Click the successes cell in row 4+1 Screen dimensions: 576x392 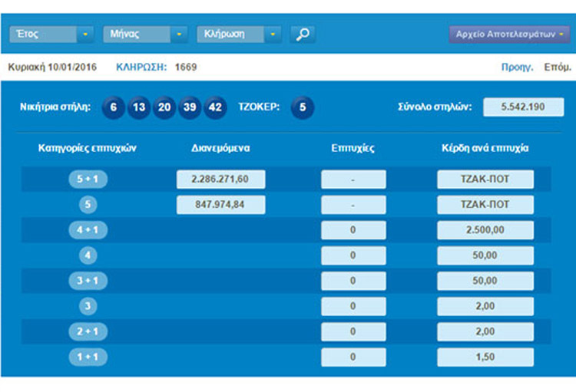(353, 230)
